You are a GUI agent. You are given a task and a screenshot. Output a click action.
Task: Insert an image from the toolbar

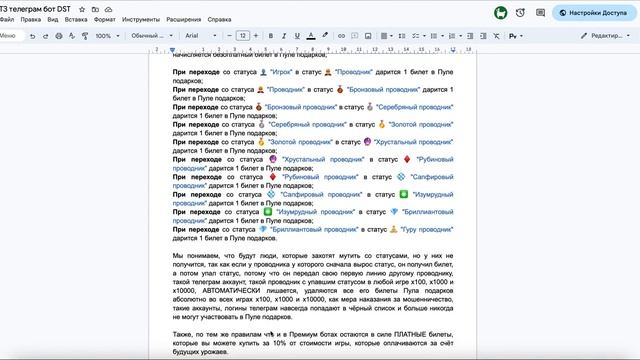[x=368, y=36]
